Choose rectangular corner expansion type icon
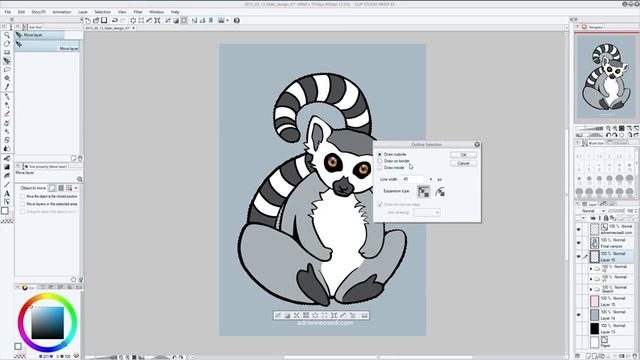Screen dimensions: 640x360 (x=424, y=191)
